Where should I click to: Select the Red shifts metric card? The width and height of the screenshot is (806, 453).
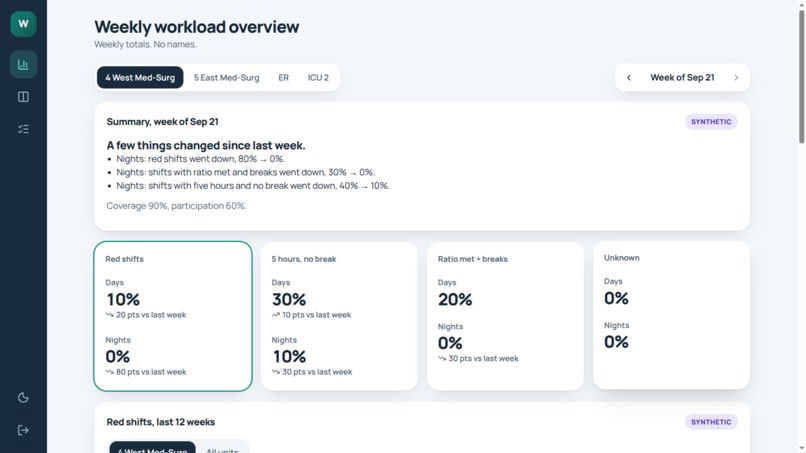point(173,316)
